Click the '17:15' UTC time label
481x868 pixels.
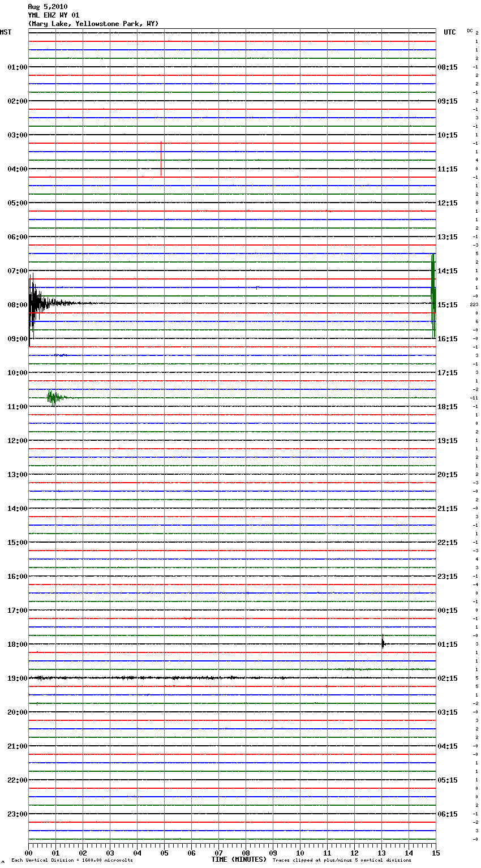click(x=448, y=373)
